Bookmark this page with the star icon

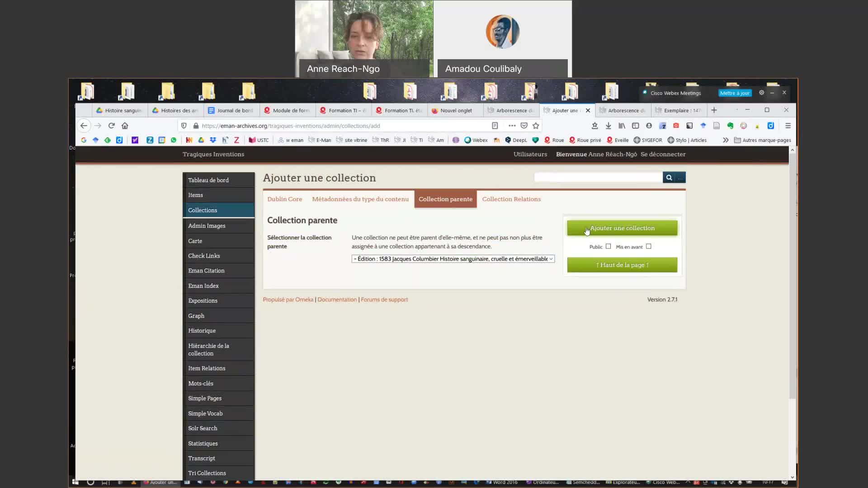click(536, 126)
